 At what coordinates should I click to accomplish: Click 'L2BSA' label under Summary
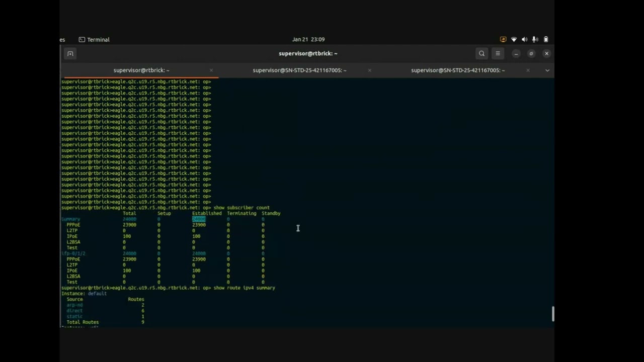[73, 242]
